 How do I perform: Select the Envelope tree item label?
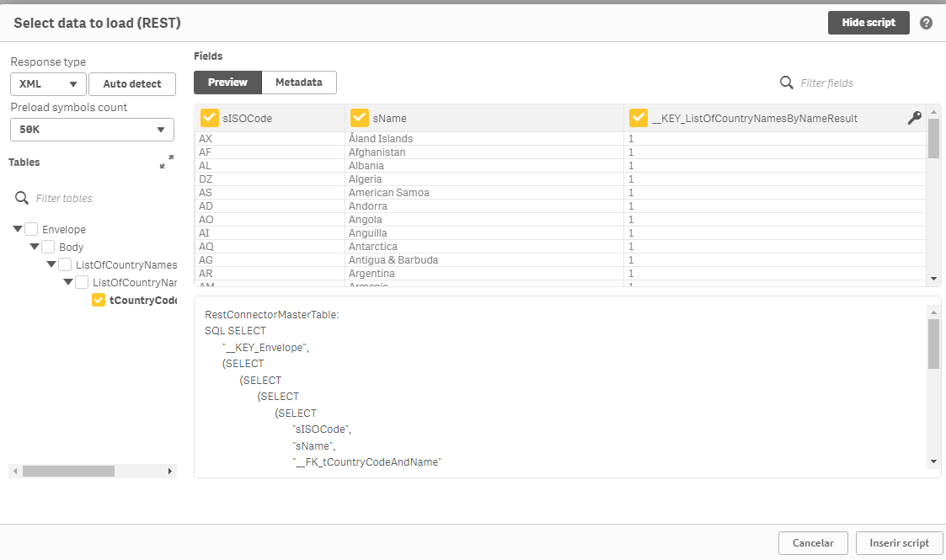[64, 230]
